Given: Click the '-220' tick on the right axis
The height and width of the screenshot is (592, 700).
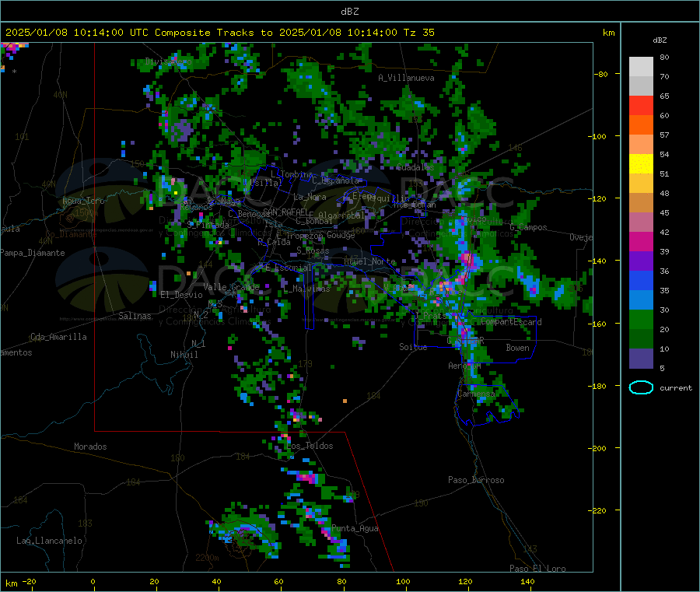Looking at the screenshot, I should pyautogui.click(x=599, y=510).
